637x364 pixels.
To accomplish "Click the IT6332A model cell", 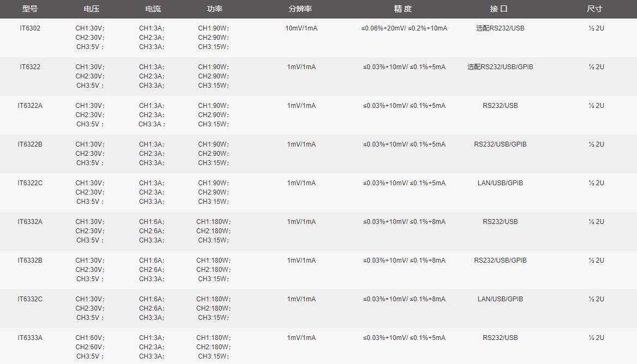I will 30,222.
